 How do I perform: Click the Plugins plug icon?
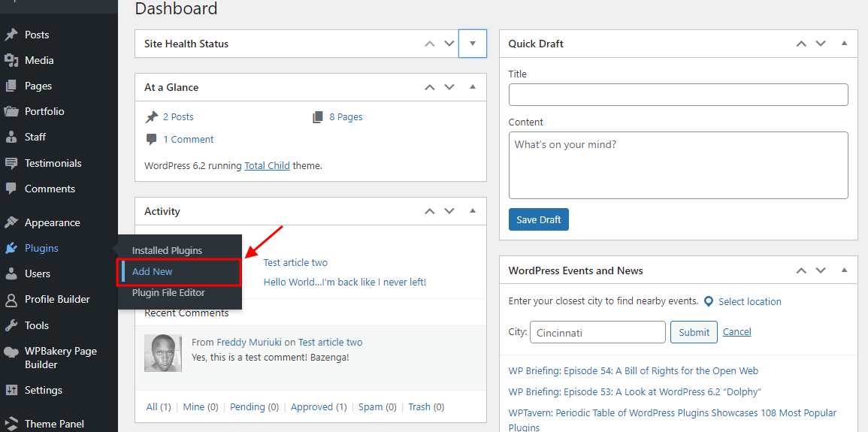click(x=11, y=248)
